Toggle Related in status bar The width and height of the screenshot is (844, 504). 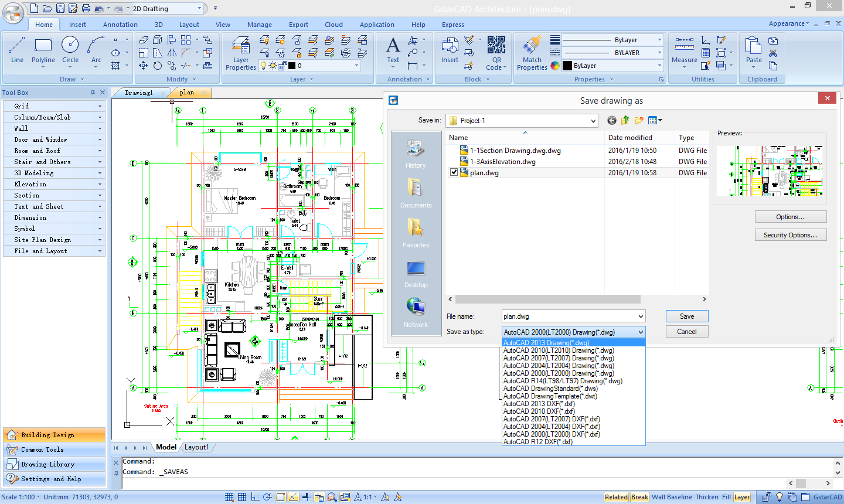[x=616, y=497]
